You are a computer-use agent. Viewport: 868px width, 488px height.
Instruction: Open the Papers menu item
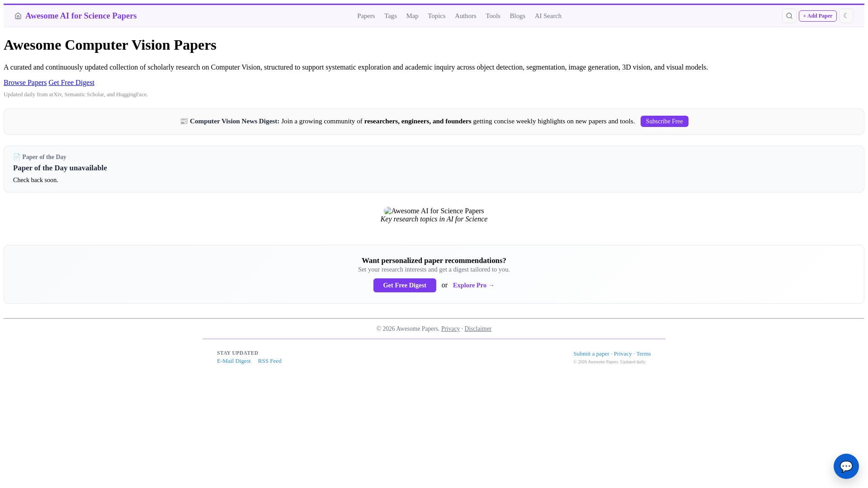click(366, 16)
